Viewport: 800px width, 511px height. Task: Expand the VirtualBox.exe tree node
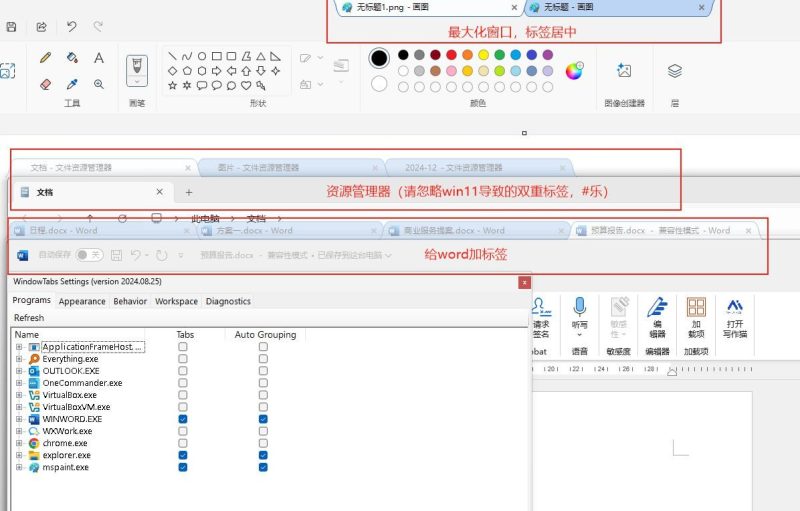(x=19, y=395)
